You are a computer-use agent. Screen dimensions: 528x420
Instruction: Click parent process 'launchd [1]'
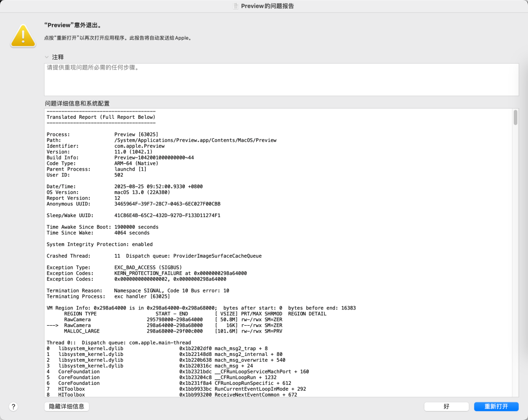pos(131,169)
